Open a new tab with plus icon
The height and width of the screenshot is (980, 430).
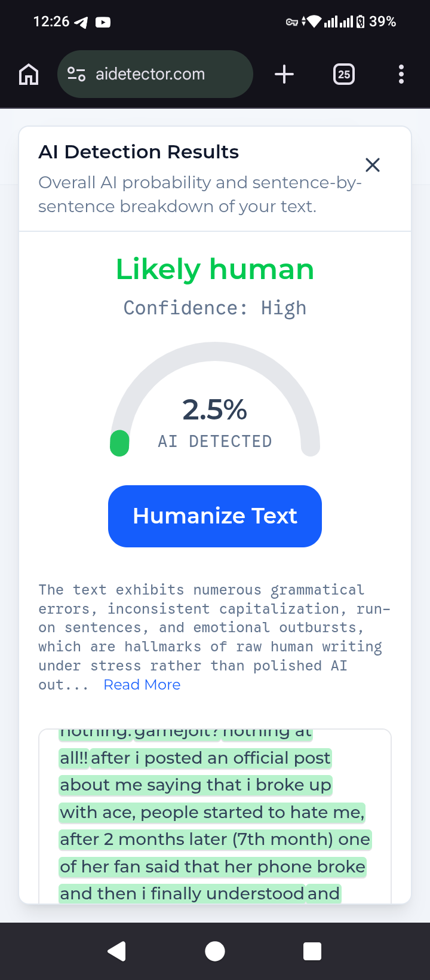click(284, 74)
